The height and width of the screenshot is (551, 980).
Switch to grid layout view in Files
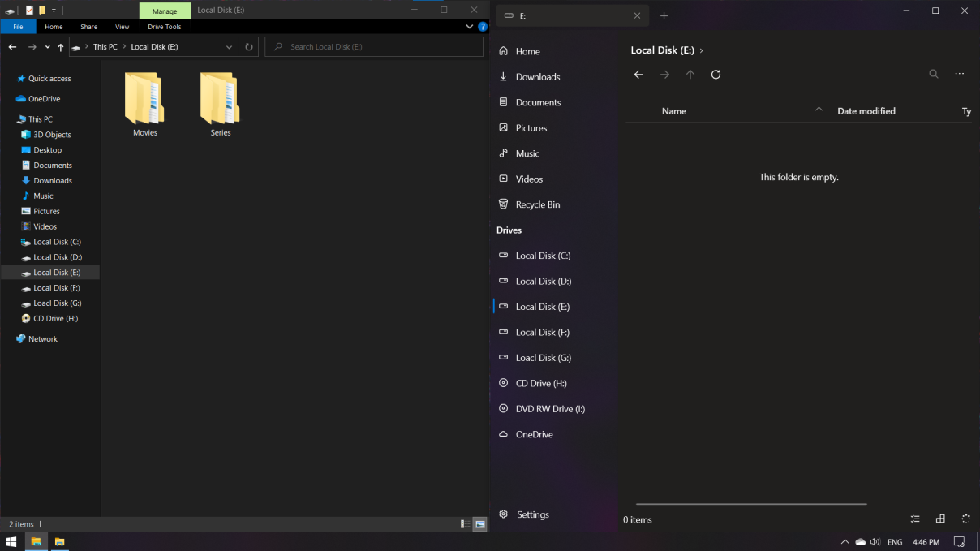pos(940,519)
